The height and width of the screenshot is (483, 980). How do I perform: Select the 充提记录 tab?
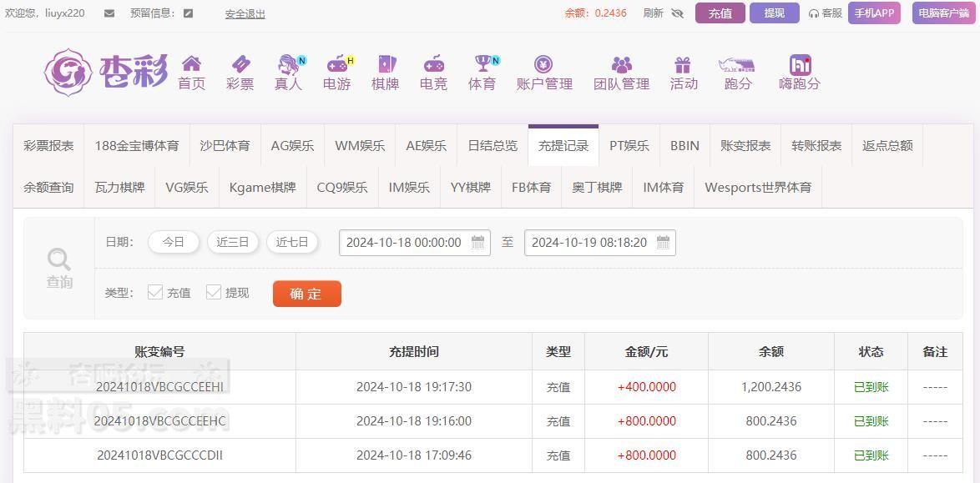tap(563, 146)
